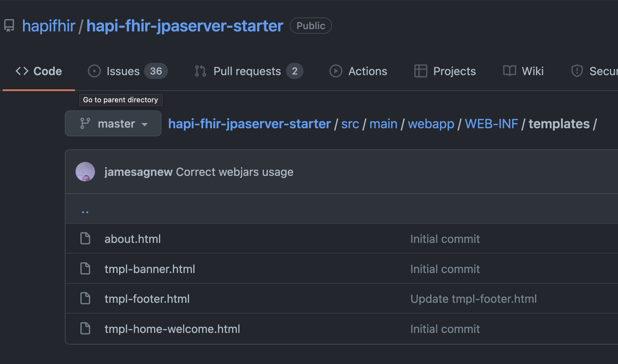The image size is (618, 364).
Task: Click the Issues circle icon
Action: pos(94,71)
